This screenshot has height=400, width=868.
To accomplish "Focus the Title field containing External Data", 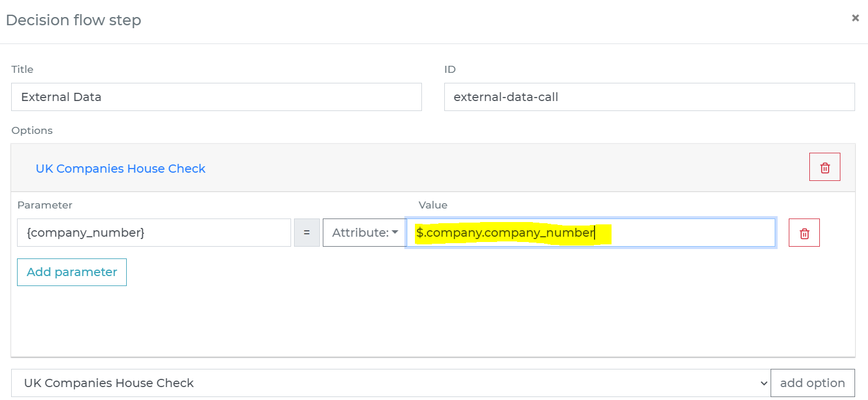I will coord(216,97).
